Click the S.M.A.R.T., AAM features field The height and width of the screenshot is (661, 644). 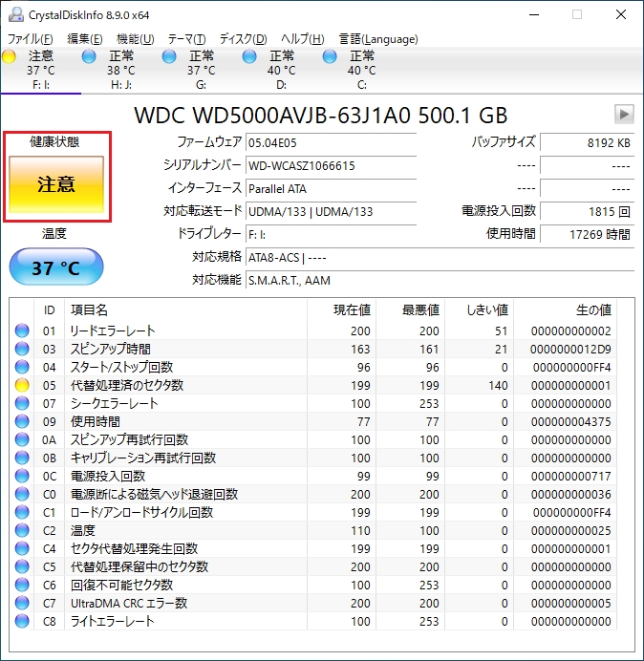(440, 280)
